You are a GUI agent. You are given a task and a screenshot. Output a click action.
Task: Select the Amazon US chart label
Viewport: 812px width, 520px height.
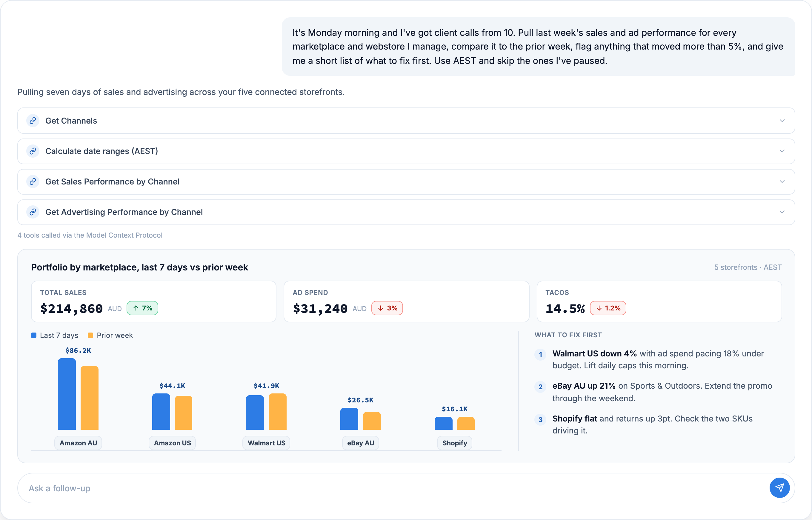click(x=172, y=443)
